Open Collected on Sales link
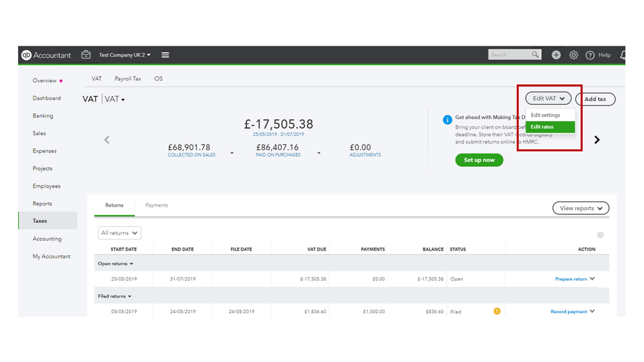This screenshot has height=362, width=644. [x=191, y=155]
